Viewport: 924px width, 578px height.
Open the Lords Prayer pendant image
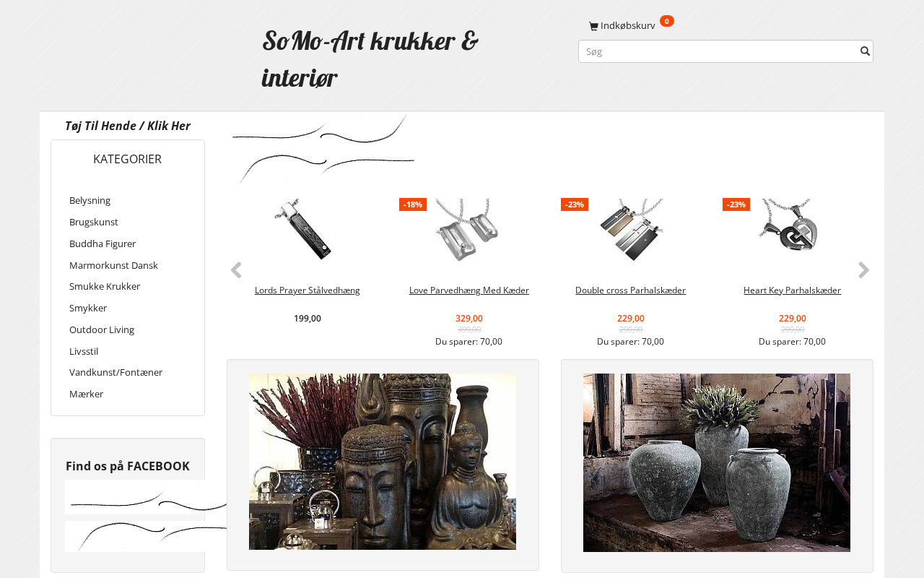[x=308, y=230]
